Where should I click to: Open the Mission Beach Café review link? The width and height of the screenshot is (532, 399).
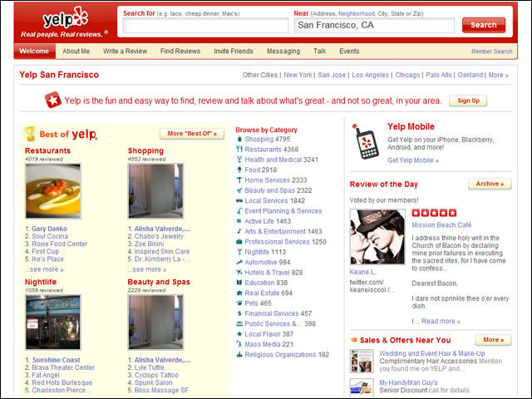[441, 225]
